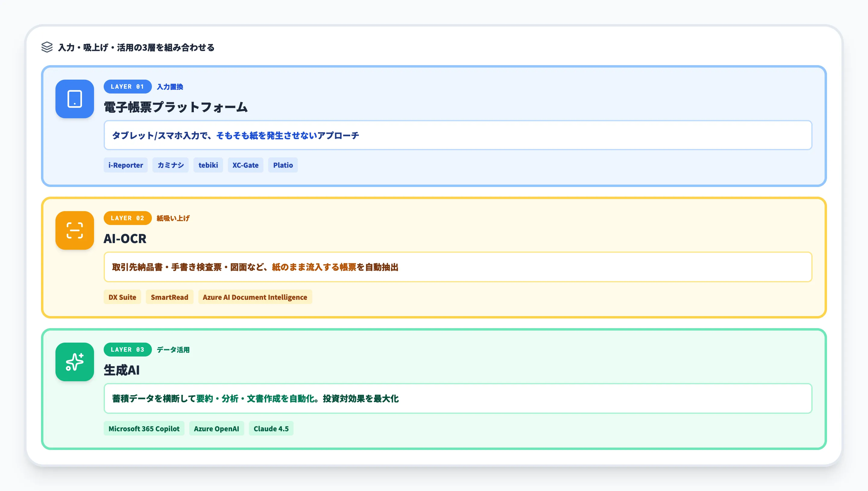Click the stacked layers header icon

click(47, 47)
